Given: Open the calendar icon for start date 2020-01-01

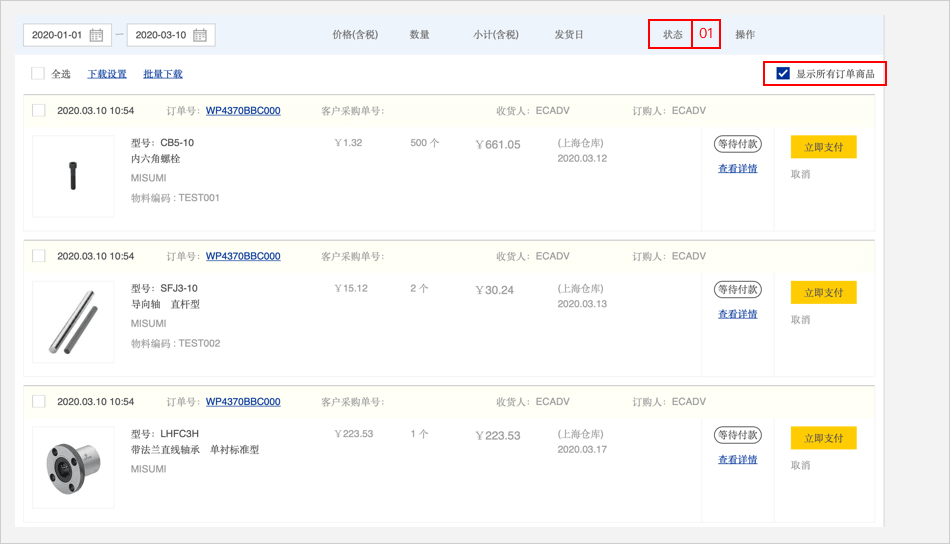Looking at the screenshot, I should (96, 35).
